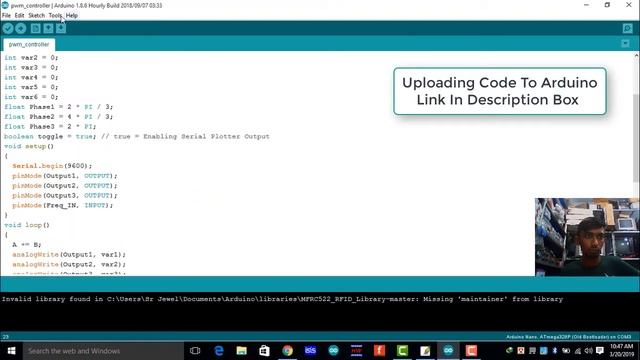Screen dimensions: 640x360
Task: Click the Search the web and Windows box
Action: click(x=103, y=351)
